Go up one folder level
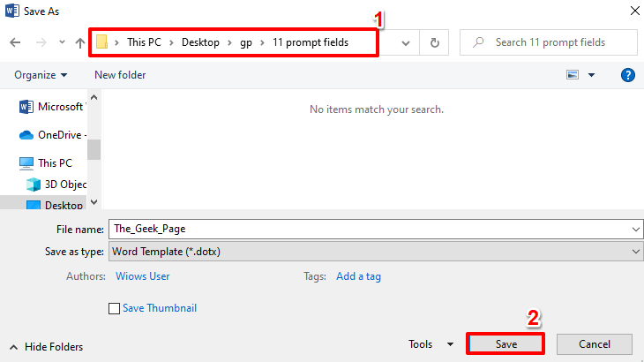644x362 pixels. [x=80, y=42]
